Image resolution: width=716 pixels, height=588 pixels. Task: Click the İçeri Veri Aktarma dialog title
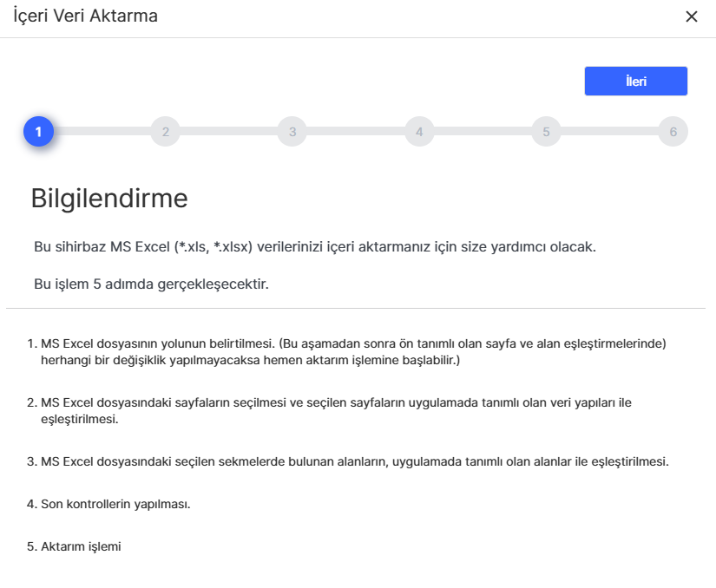coord(85,16)
